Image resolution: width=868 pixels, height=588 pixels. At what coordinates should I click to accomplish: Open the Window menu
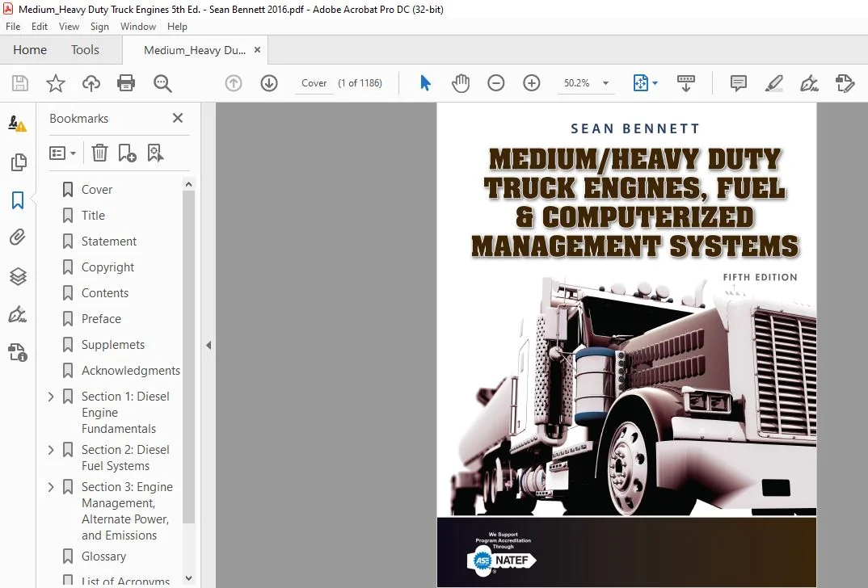(x=138, y=27)
